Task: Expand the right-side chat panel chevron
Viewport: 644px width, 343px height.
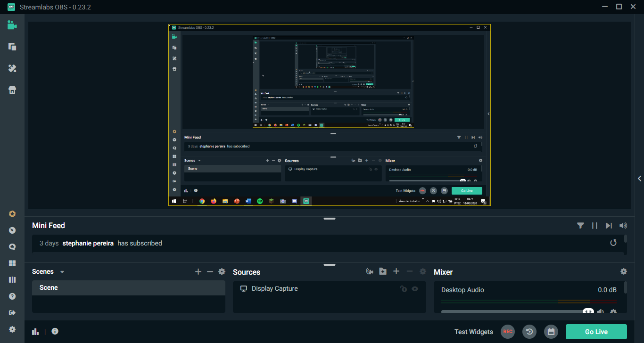Action: pos(639,178)
